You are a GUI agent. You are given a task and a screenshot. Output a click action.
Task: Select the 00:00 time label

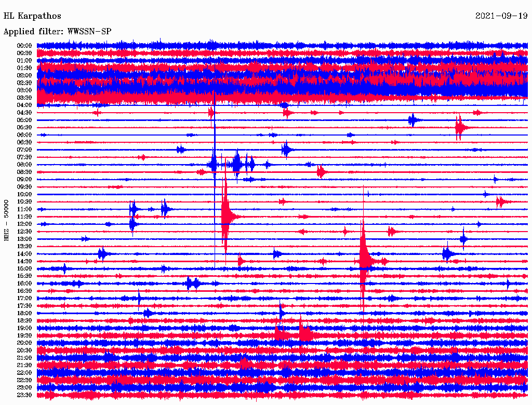24,46
